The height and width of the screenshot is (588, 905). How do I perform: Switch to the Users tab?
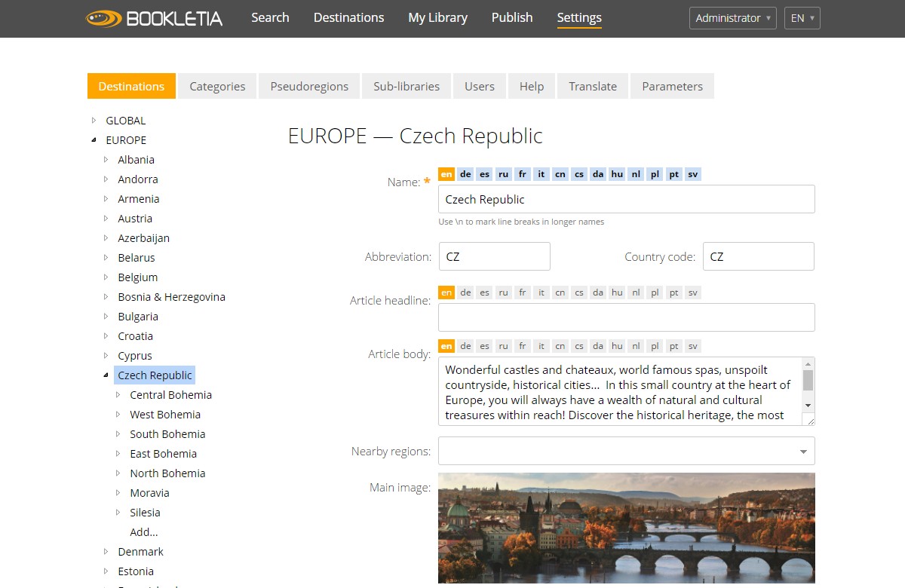tap(480, 86)
